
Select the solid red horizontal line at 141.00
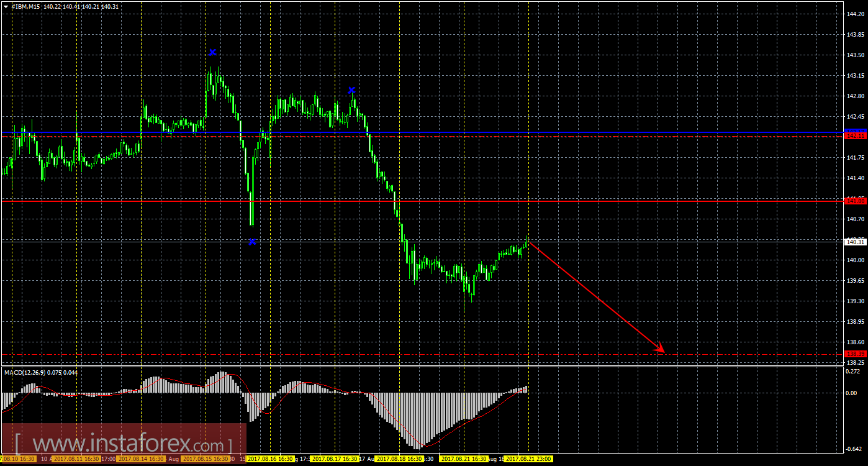coord(422,201)
